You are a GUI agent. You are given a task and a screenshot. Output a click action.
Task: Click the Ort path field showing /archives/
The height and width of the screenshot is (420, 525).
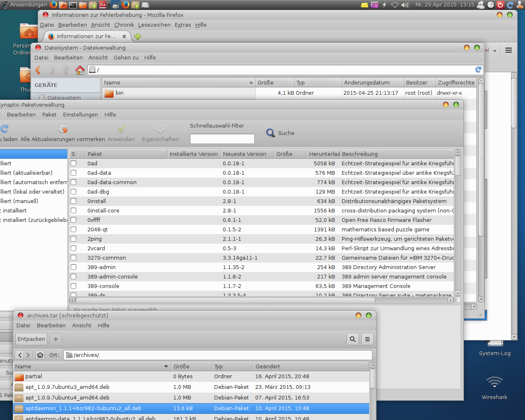218,355
